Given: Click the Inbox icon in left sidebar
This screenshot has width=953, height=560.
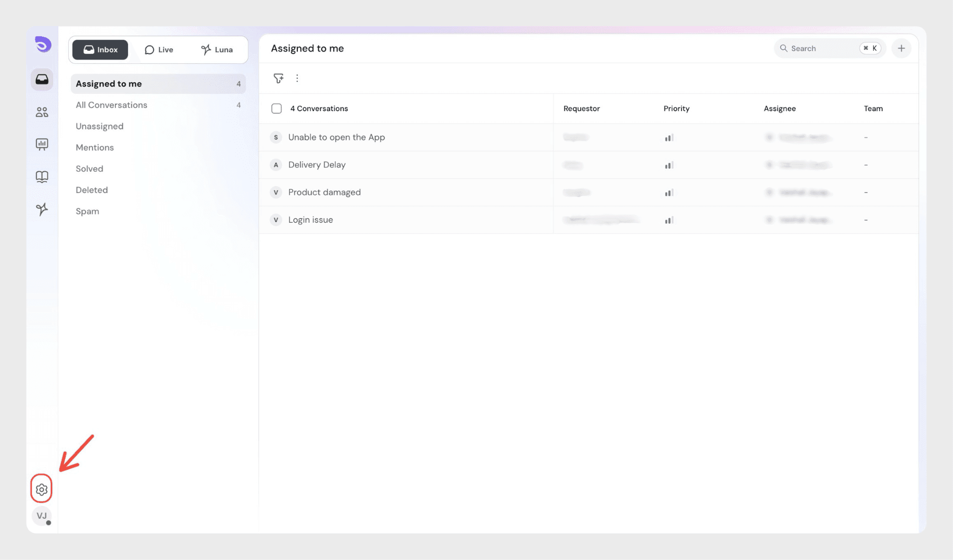Looking at the screenshot, I should (x=42, y=79).
